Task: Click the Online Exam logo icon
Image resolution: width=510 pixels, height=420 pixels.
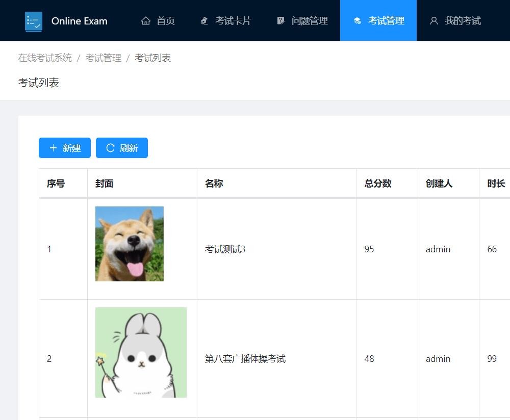Action: [x=34, y=21]
